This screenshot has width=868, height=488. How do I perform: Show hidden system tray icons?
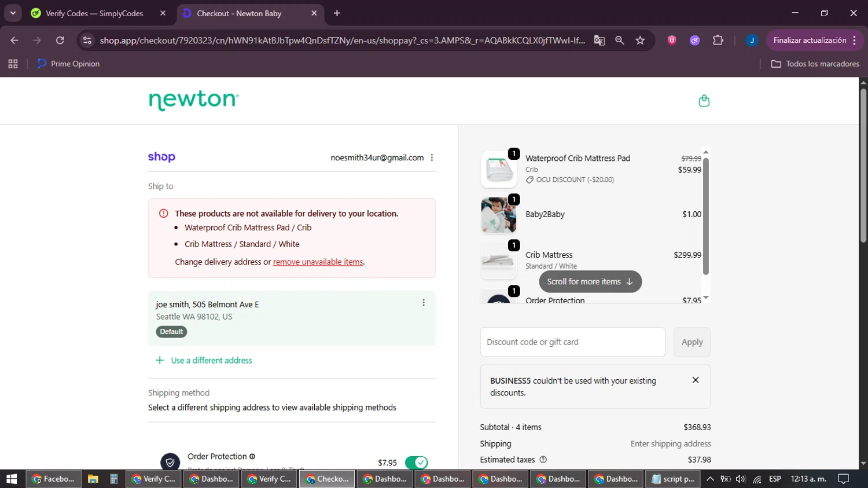click(710, 479)
